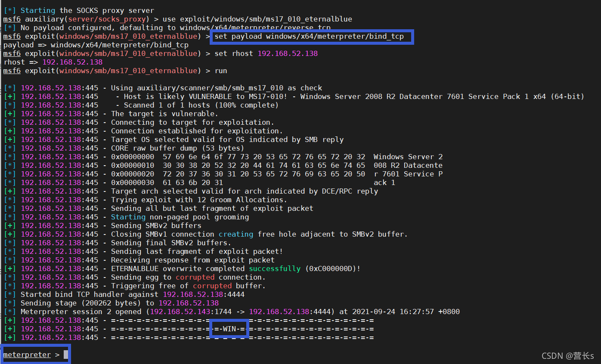
Task: Click 'ETERNALBLUE overwrite completed successfully' line
Action: pos(182,268)
